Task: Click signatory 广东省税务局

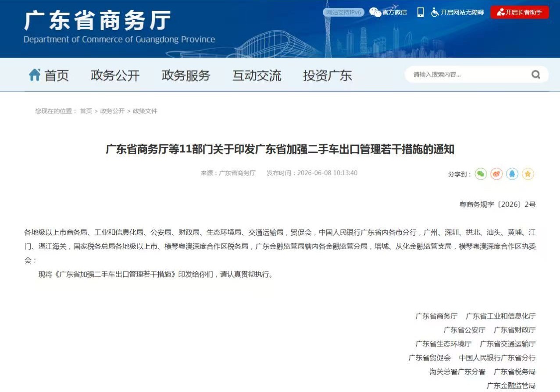Action: click(x=514, y=372)
